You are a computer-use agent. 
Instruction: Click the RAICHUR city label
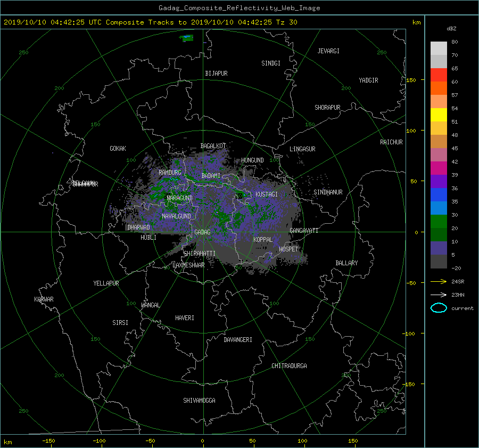tap(391, 142)
